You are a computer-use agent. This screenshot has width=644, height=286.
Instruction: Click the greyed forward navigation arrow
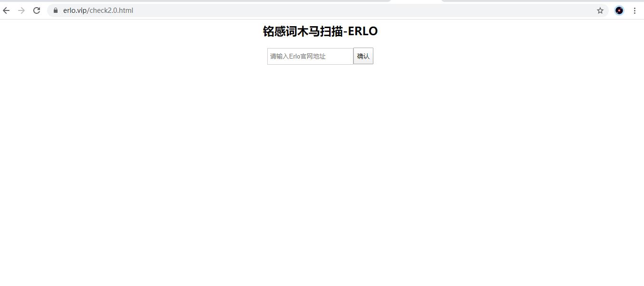point(21,10)
